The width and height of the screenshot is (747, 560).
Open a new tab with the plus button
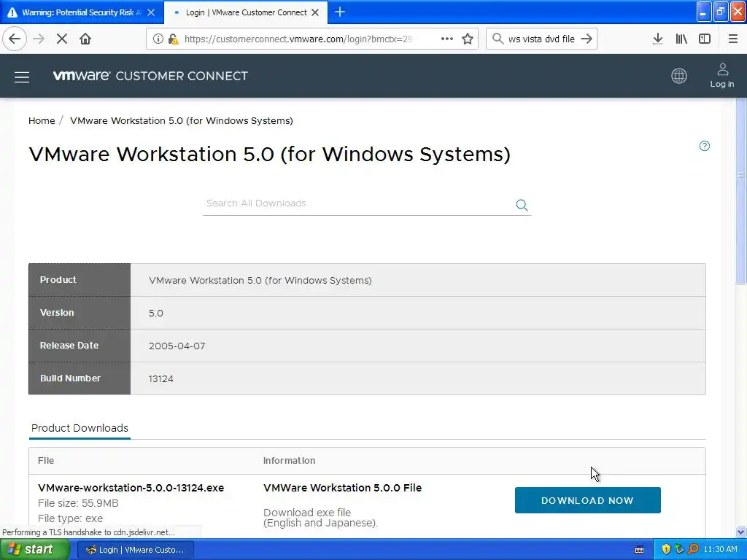(340, 12)
